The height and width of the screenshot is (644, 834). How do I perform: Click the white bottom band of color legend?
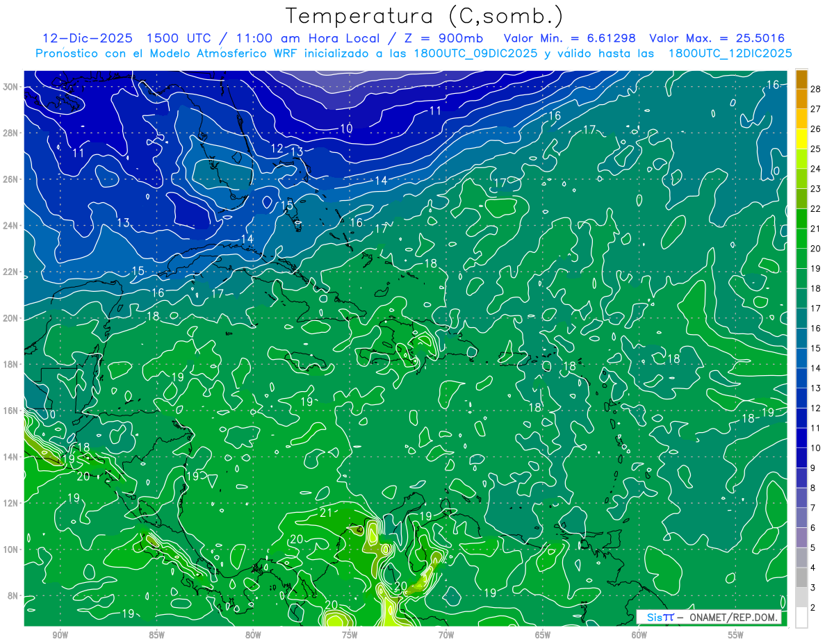(801, 617)
